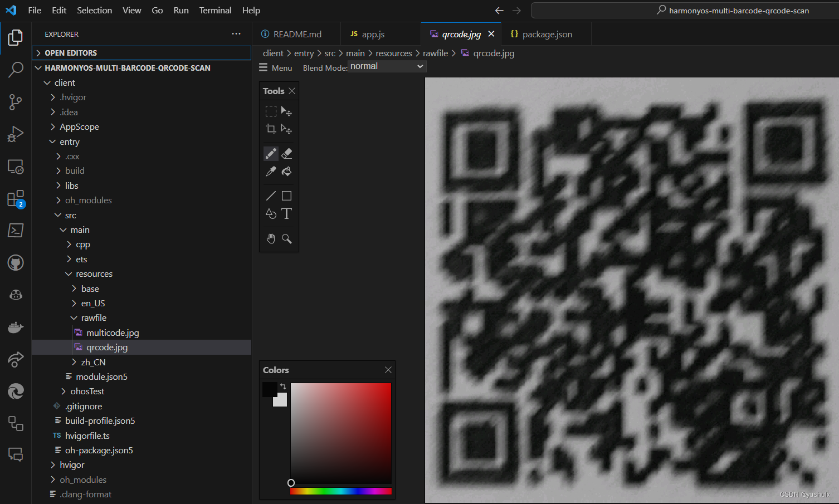Open the Source Control view

tap(16, 102)
